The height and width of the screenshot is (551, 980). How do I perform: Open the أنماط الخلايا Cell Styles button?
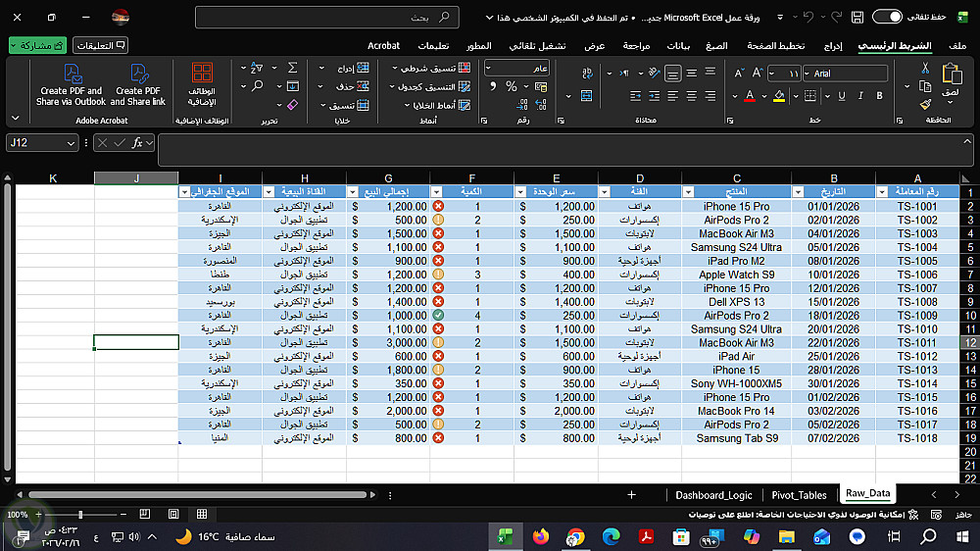click(437, 105)
